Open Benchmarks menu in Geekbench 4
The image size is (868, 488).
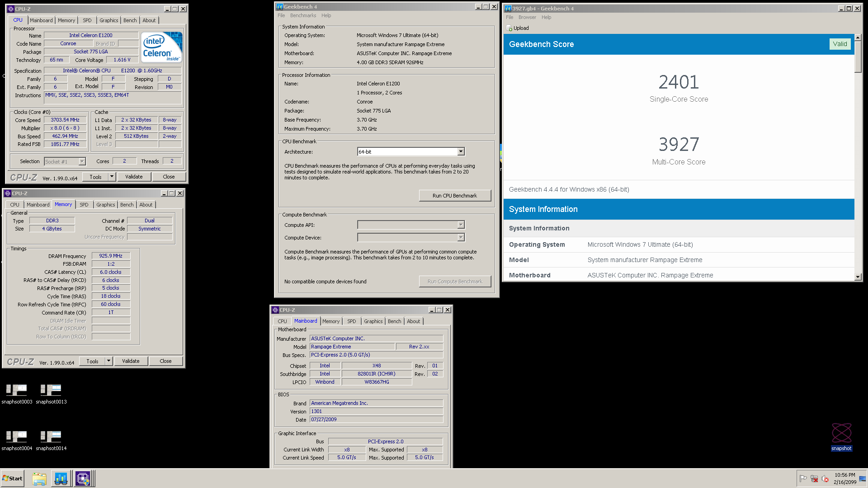pyautogui.click(x=303, y=15)
